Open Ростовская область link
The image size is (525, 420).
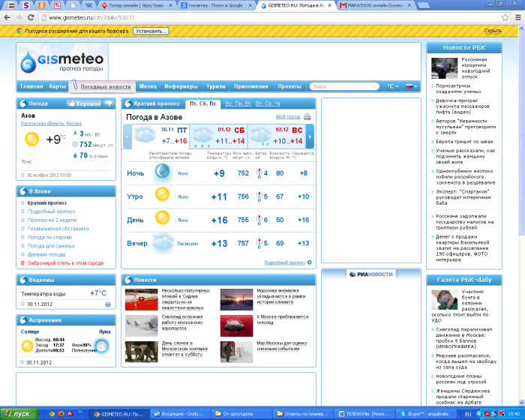point(43,124)
